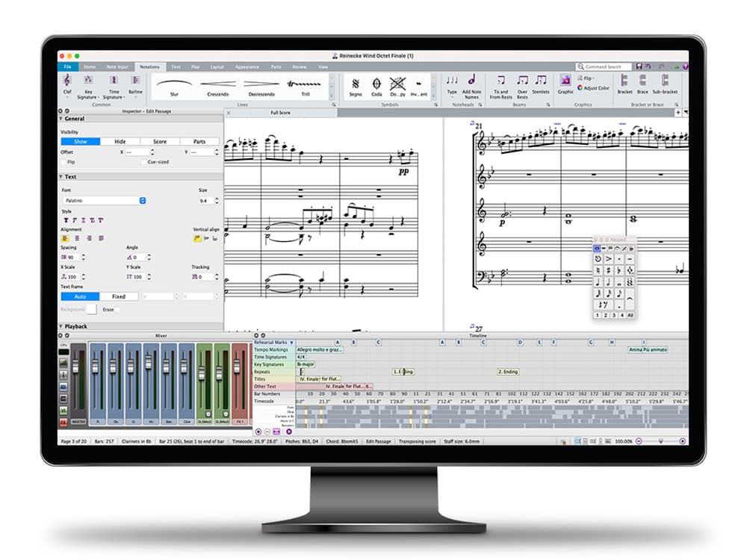Choose the Decrescendo hairpin line

tap(261, 85)
